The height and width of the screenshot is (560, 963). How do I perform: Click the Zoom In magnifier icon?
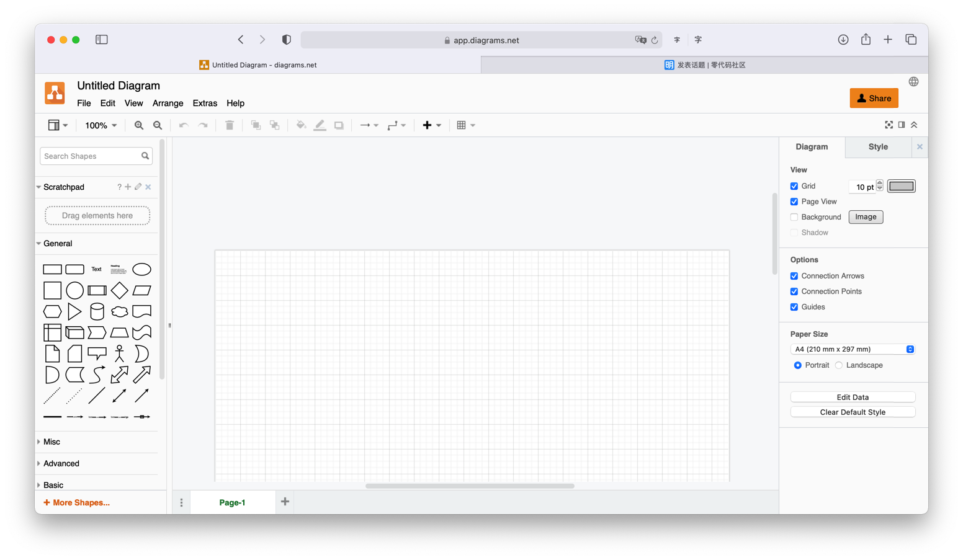point(139,125)
